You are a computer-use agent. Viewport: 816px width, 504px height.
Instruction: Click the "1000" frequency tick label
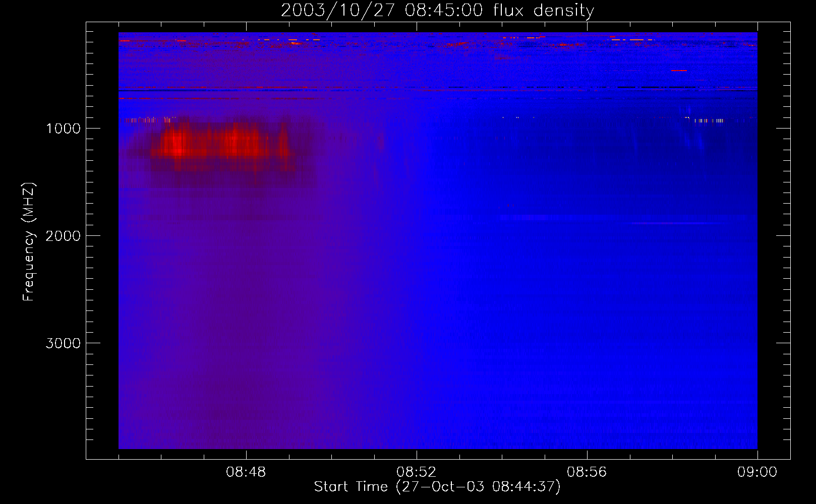[63, 129]
